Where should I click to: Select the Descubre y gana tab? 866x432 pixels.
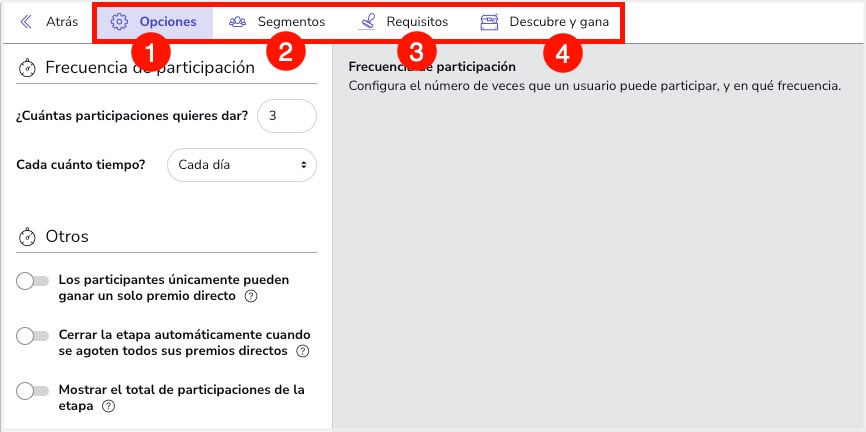558,21
